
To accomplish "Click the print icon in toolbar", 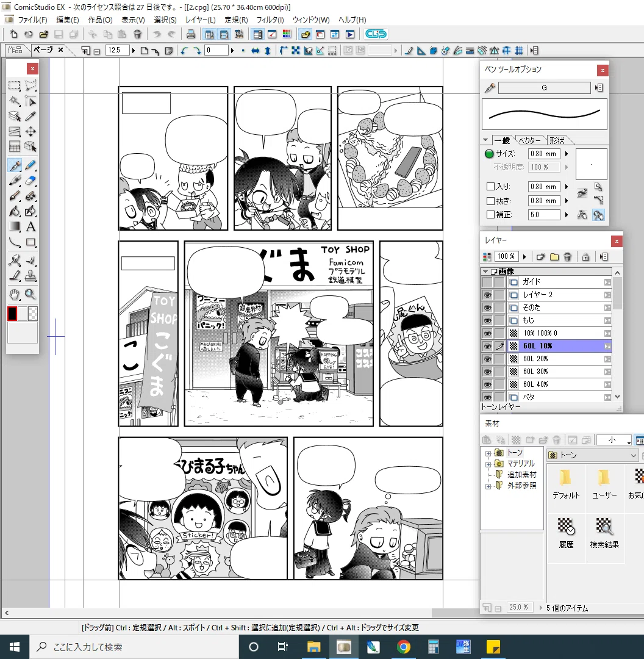I will 190,34.
